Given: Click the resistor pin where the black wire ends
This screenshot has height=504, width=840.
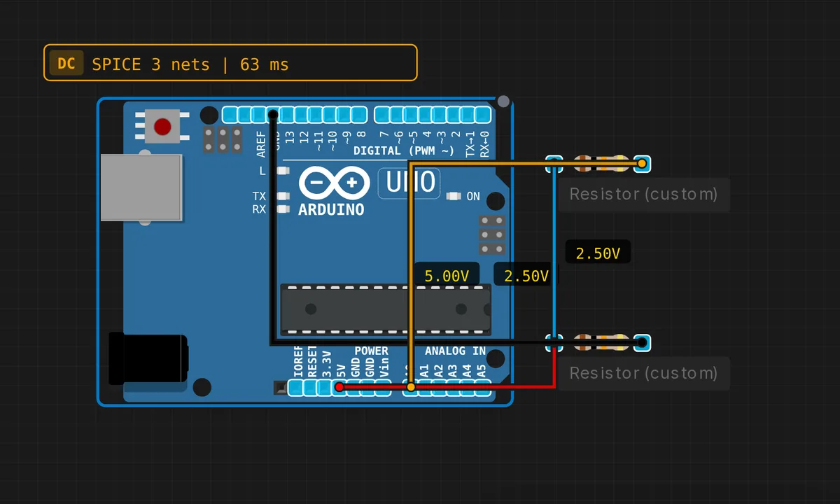Looking at the screenshot, I should tap(642, 343).
